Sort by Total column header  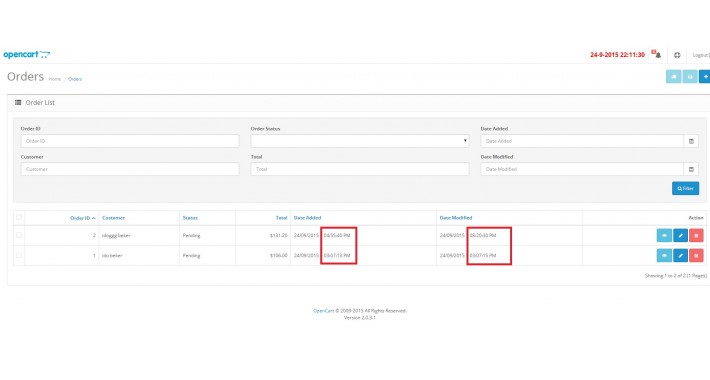(x=282, y=218)
